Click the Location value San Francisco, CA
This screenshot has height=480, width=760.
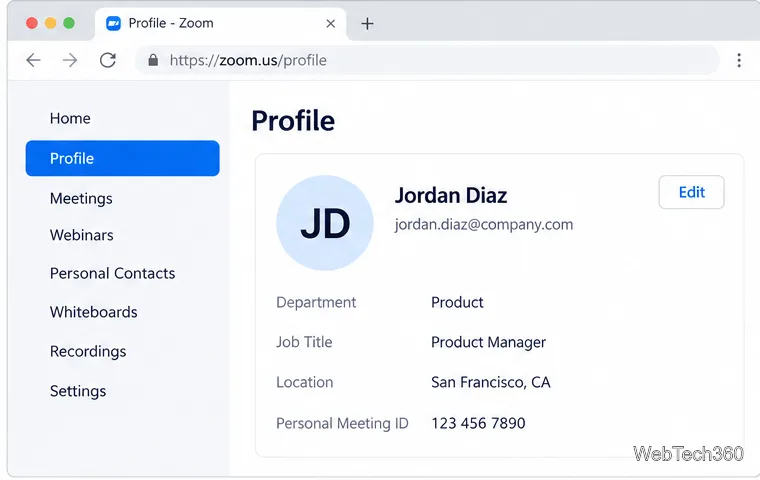[x=491, y=382]
